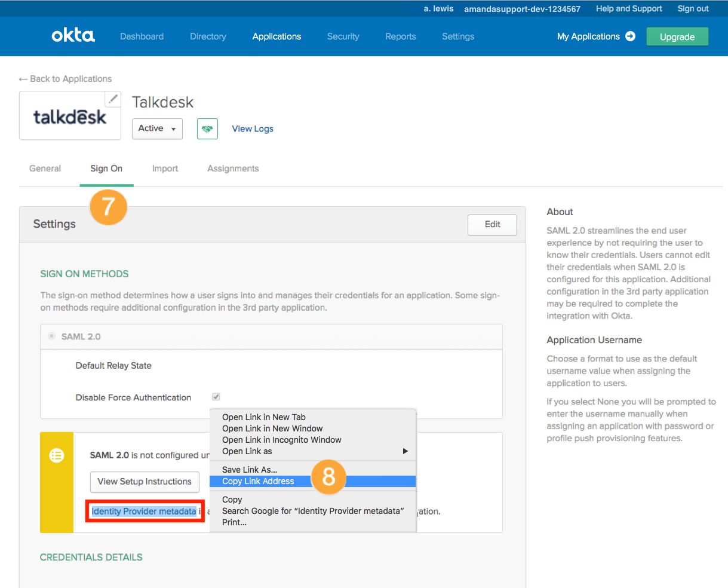Image resolution: width=728 pixels, height=588 pixels.
Task: Open the Security menu
Action: (x=343, y=36)
